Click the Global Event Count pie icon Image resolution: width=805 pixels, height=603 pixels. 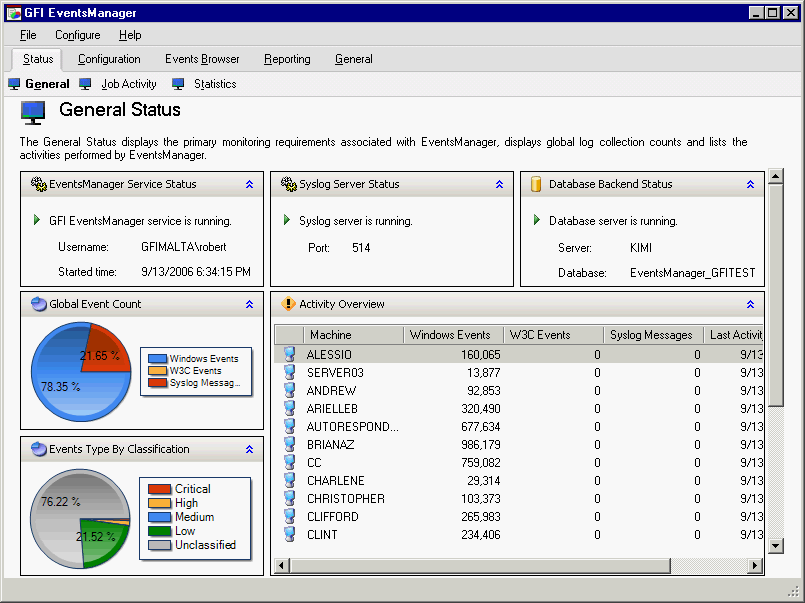point(38,304)
